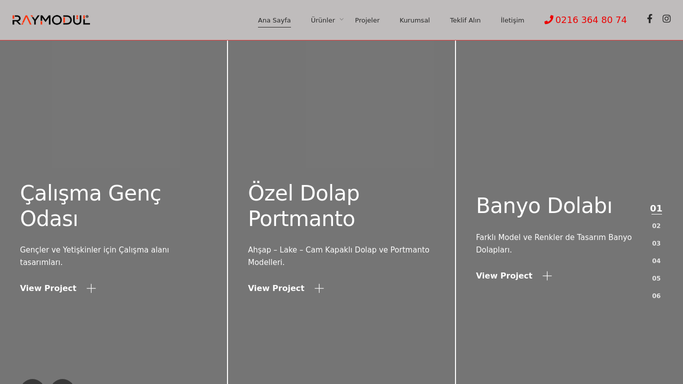View Project for Çalışma Genç Odası
Screen dimensions: 683x384
pyautogui.click(x=48, y=288)
